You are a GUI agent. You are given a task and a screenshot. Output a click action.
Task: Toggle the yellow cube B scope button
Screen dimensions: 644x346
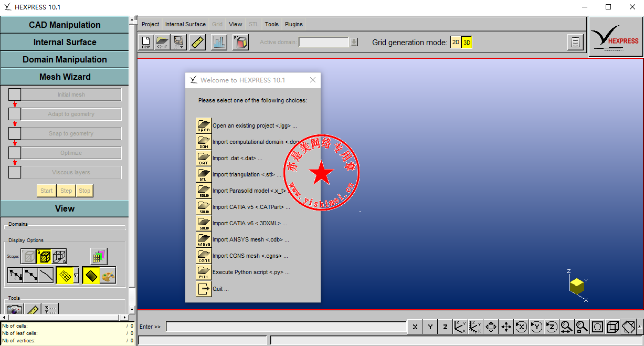tap(44, 256)
